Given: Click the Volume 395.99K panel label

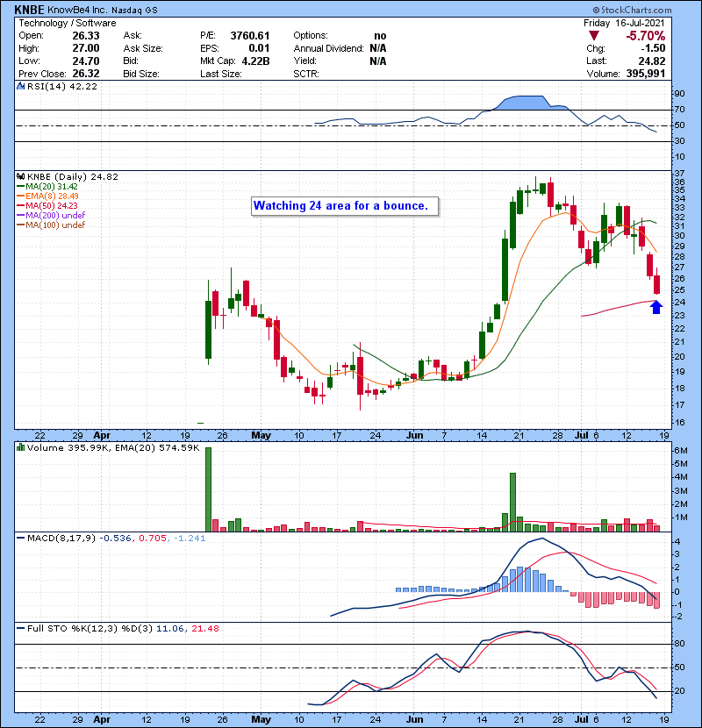Looking at the screenshot, I should pyautogui.click(x=68, y=447).
